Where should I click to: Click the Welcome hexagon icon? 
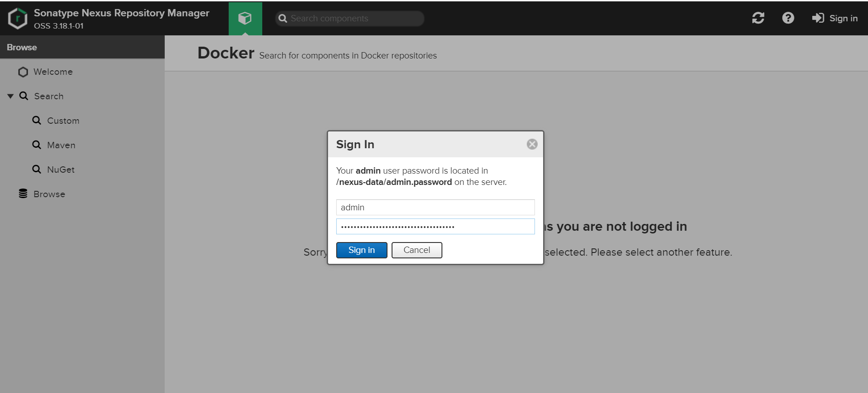pos(23,72)
